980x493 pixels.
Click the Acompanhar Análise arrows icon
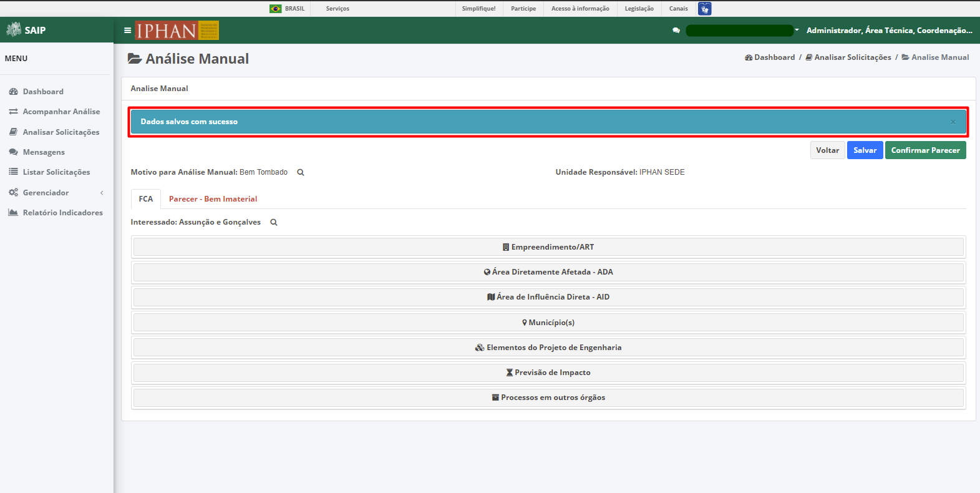[13, 112]
